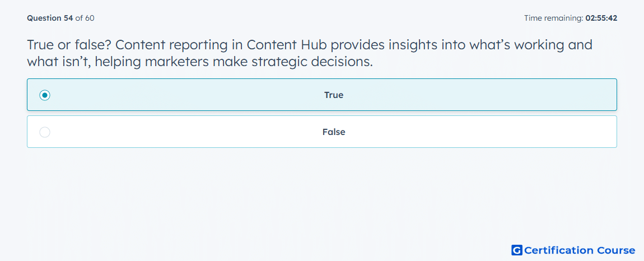Viewport: 644px width, 261px height.
Task: Click the bold Question 54 label
Action: pos(50,18)
